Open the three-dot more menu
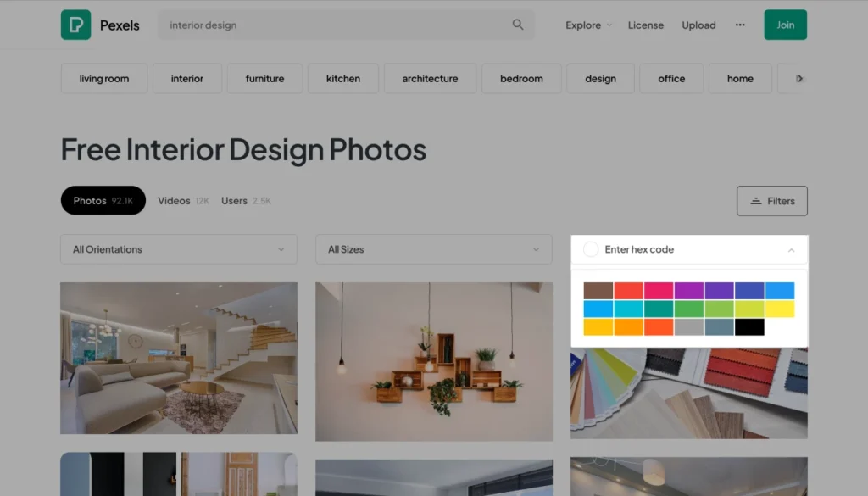 pos(740,25)
